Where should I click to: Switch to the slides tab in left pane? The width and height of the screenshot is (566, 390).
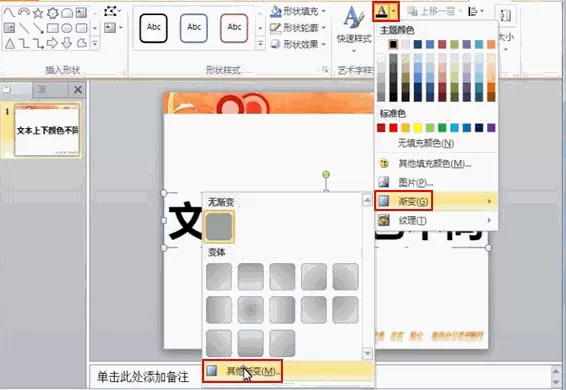(17, 89)
